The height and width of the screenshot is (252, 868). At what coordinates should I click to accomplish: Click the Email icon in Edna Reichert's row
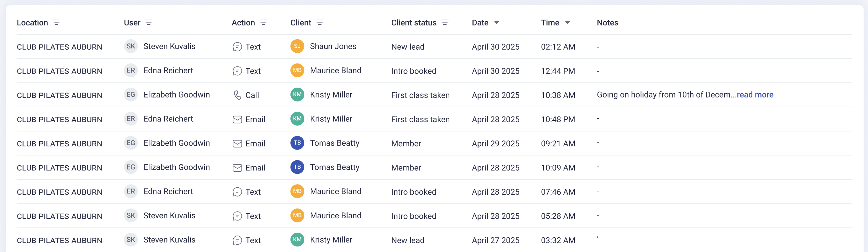(x=237, y=119)
